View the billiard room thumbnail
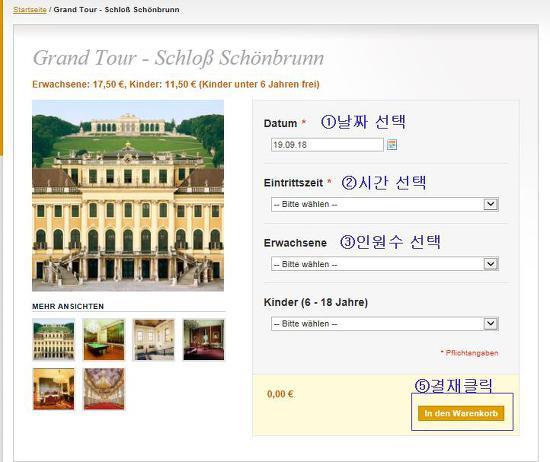 pyautogui.click(x=104, y=340)
